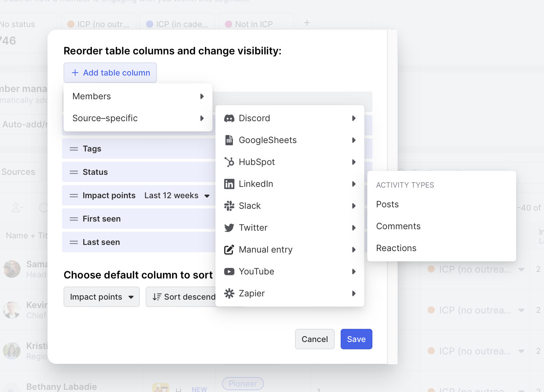The width and height of the screenshot is (544, 392).
Task: Click the Zapier asterisk icon
Action: [229, 293]
